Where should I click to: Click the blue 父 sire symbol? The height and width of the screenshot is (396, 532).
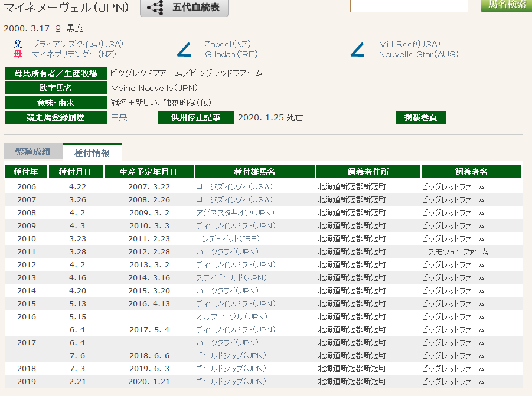click(18, 44)
